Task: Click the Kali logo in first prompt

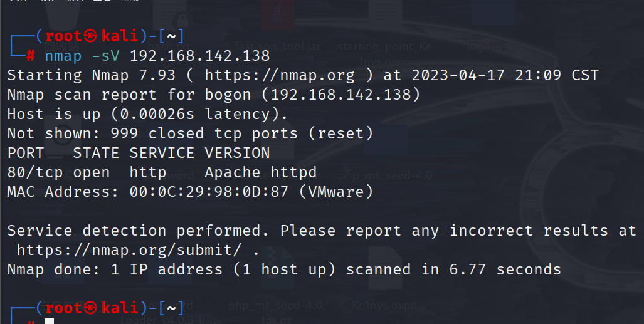Action: [90, 36]
